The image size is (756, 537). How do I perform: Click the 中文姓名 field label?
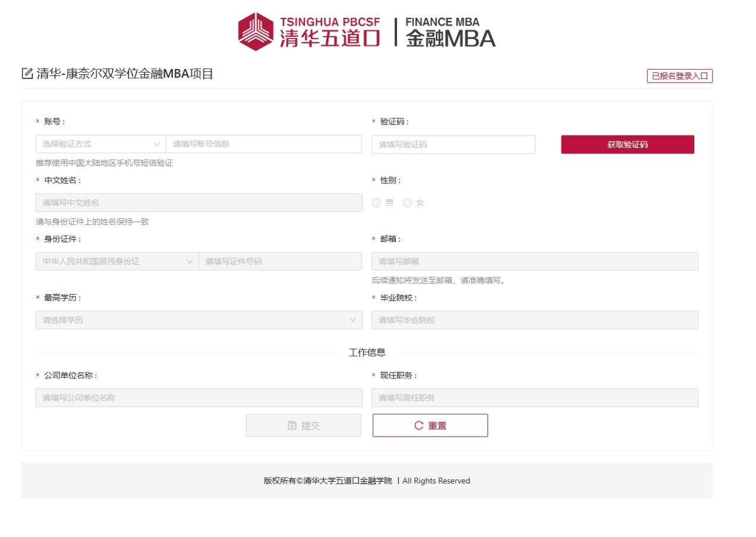click(62, 181)
